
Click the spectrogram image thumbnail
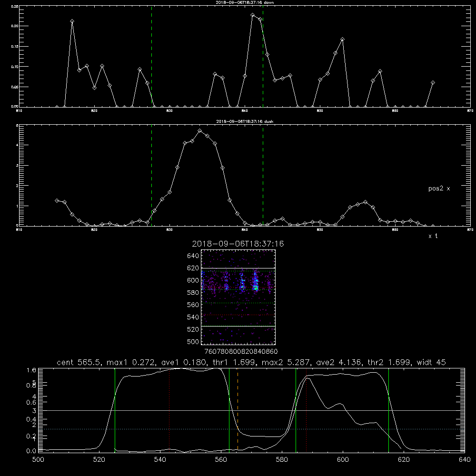(238, 297)
